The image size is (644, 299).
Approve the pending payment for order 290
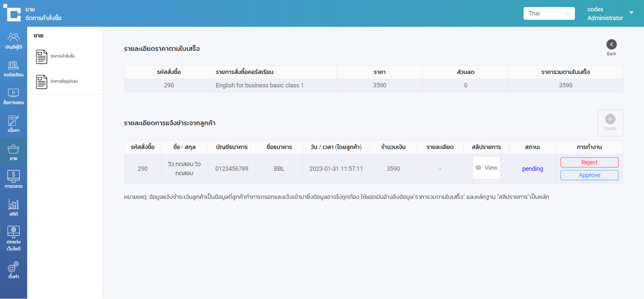pyautogui.click(x=589, y=175)
